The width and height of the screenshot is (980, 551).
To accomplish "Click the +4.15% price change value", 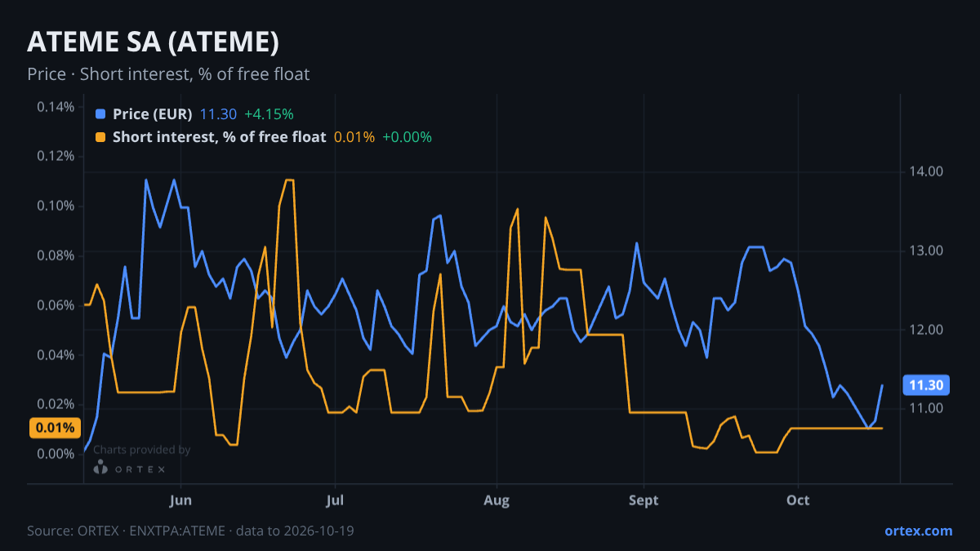I will 269,114.
